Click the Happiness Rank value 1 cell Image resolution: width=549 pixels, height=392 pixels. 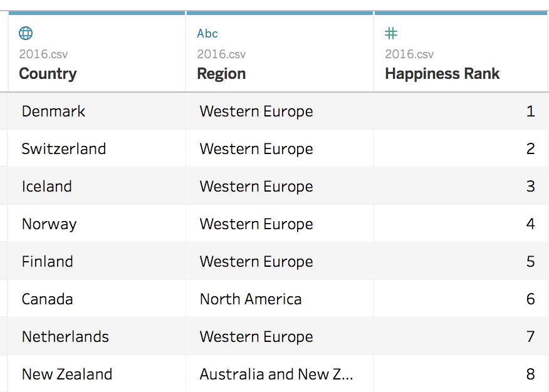coord(530,111)
